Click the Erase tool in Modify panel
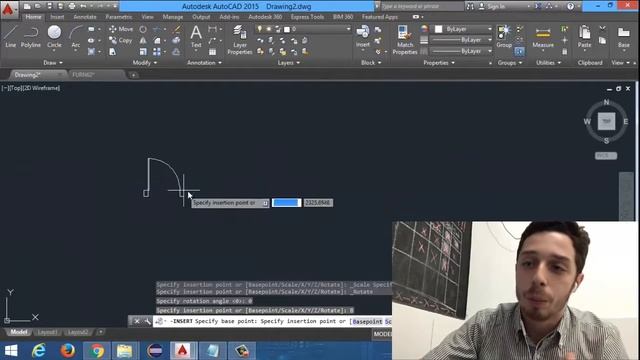The image size is (640, 360). pyautogui.click(x=176, y=29)
